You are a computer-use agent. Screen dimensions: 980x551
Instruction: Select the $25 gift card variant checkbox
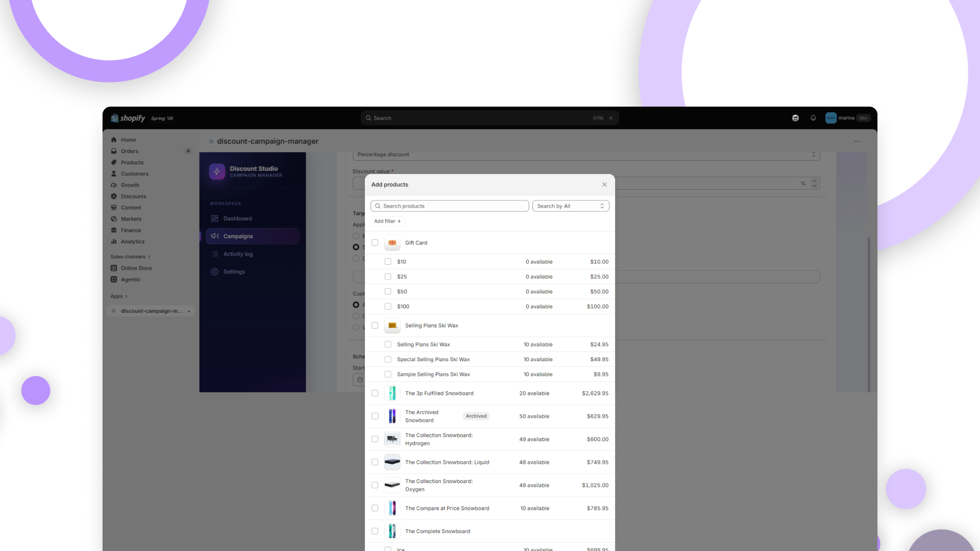click(x=388, y=277)
